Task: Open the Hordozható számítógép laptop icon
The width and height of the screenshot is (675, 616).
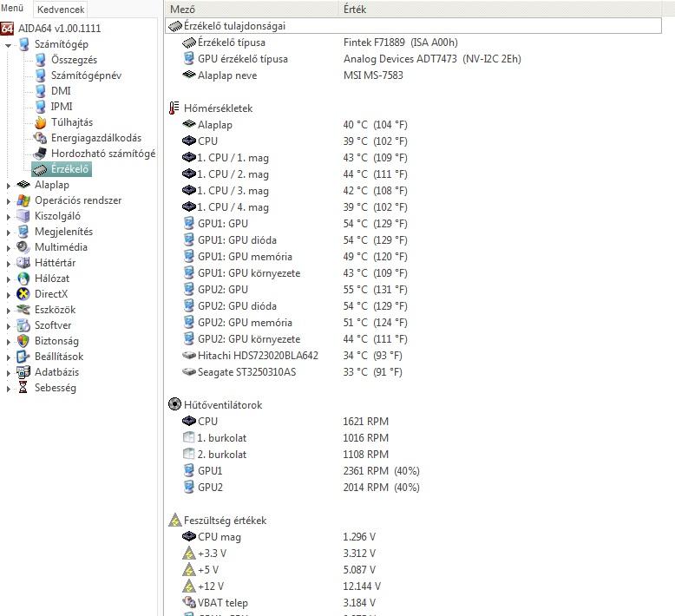Action: [41, 154]
